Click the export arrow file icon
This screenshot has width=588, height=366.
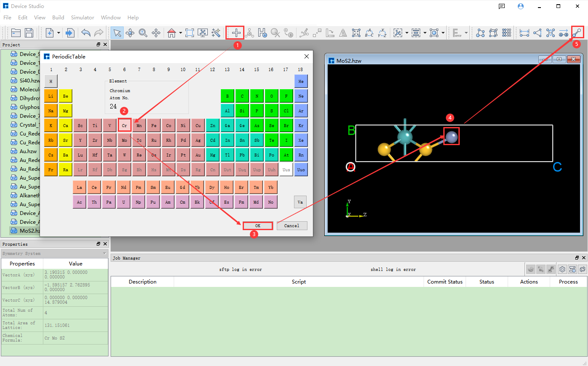coord(70,33)
